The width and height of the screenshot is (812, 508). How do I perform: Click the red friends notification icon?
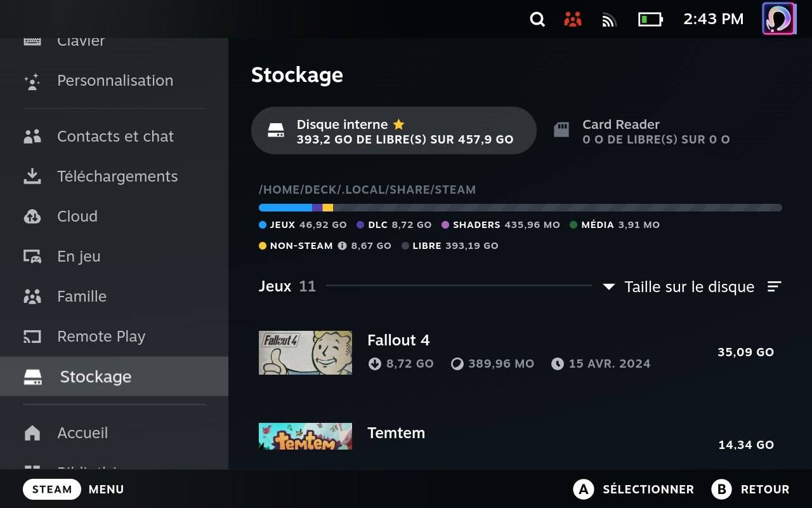(573, 19)
